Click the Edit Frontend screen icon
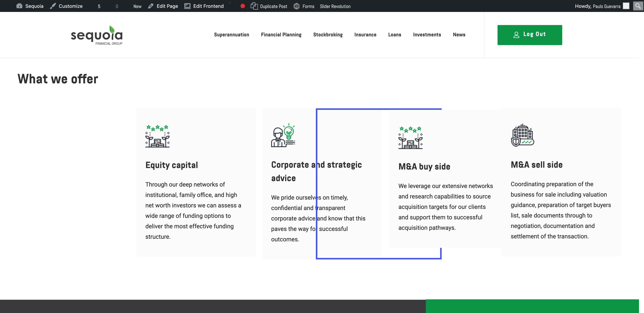This screenshot has height=313, width=644. 187,6
